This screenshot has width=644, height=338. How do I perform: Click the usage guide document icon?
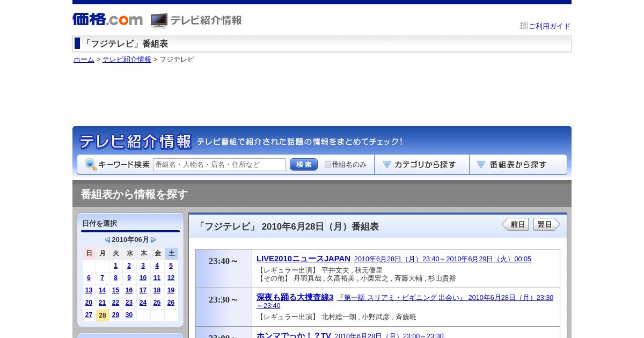pyautogui.click(x=524, y=25)
